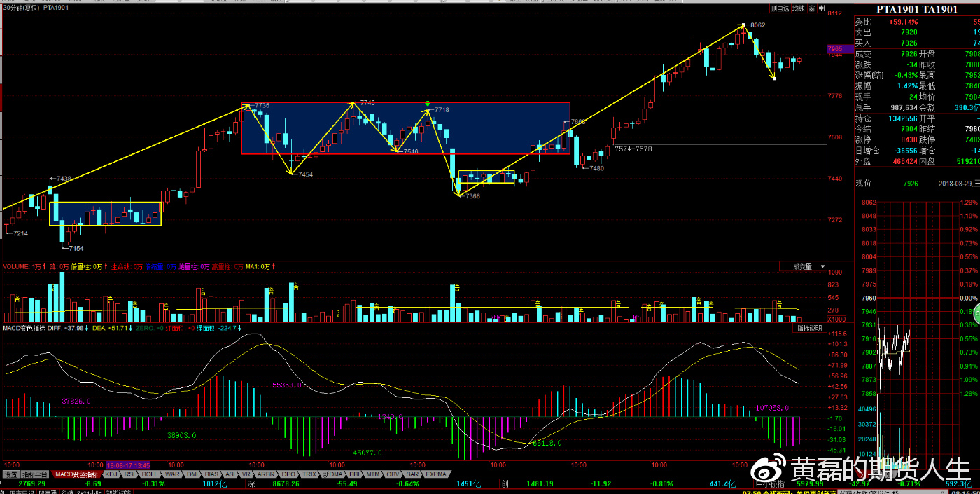Open the W&R indicator tab

172,474
